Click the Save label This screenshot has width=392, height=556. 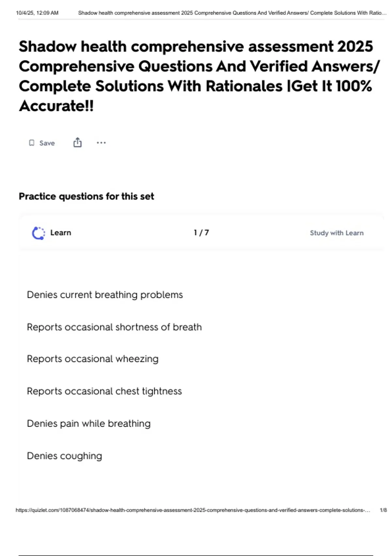tap(47, 143)
